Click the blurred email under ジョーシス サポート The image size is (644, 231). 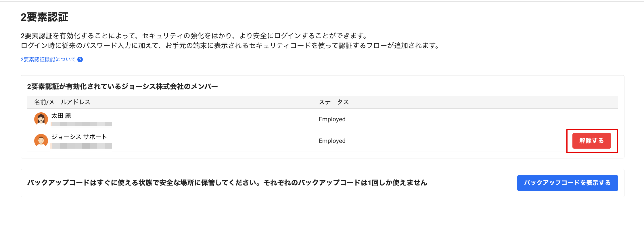click(81, 146)
